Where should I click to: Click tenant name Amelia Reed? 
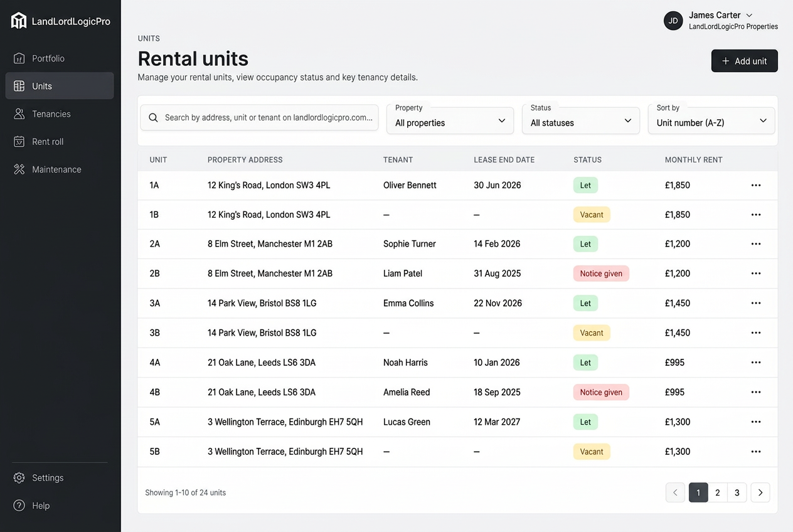[x=407, y=392]
